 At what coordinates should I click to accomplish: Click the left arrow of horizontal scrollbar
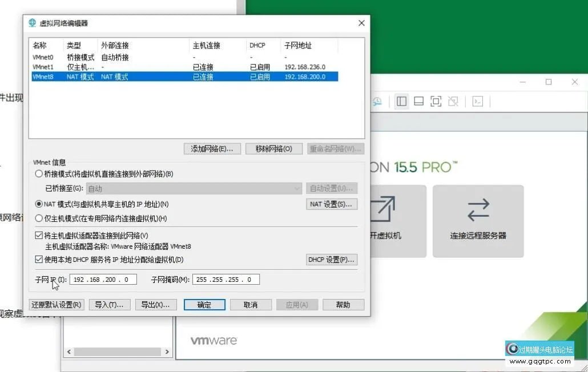pos(70,352)
